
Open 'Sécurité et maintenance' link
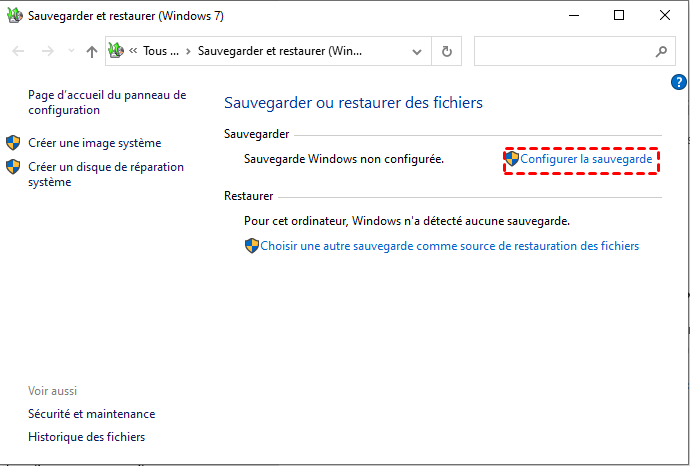(92, 414)
